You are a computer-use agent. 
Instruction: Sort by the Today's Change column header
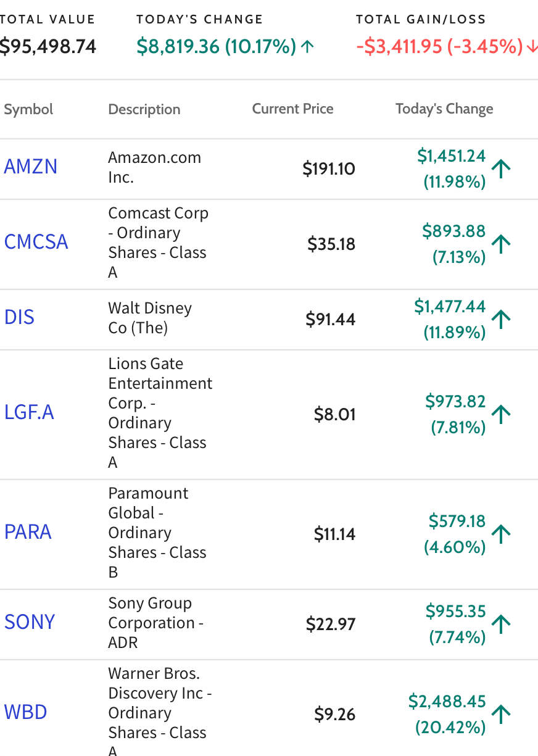pyautogui.click(x=444, y=109)
